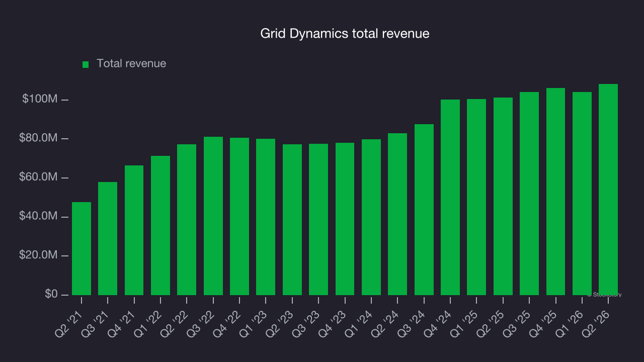The image size is (644, 362).
Task: Click the 'Grid Dynamics total revenue' chart title
Action: (x=345, y=34)
